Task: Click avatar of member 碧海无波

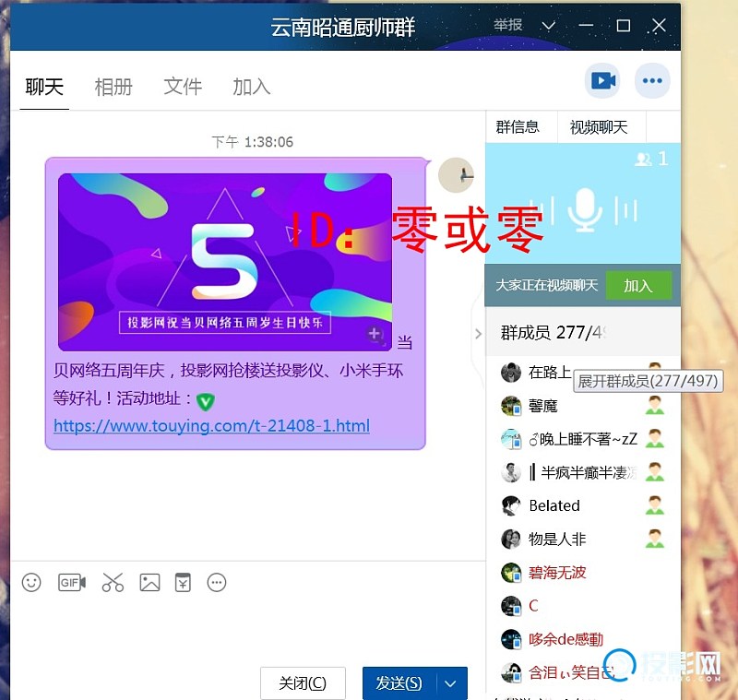Action: click(511, 573)
